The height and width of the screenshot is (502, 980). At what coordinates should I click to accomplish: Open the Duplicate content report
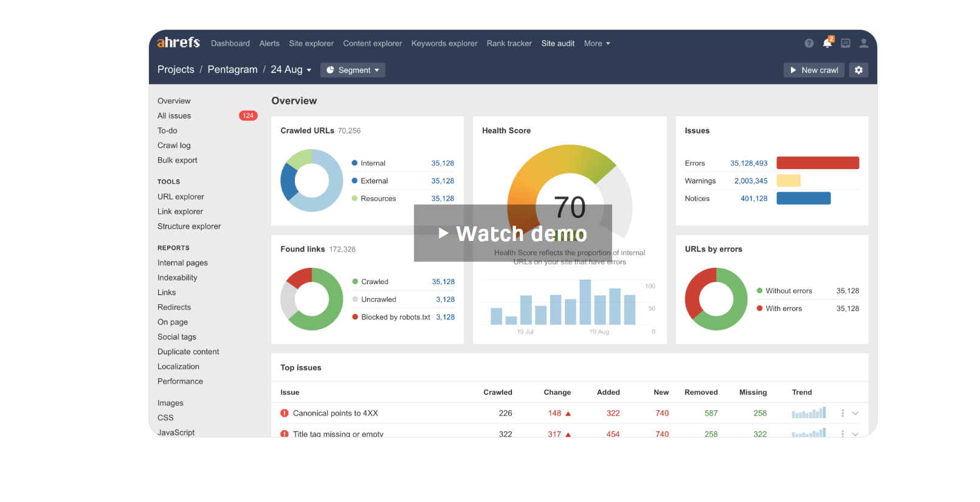(x=188, y=352)
